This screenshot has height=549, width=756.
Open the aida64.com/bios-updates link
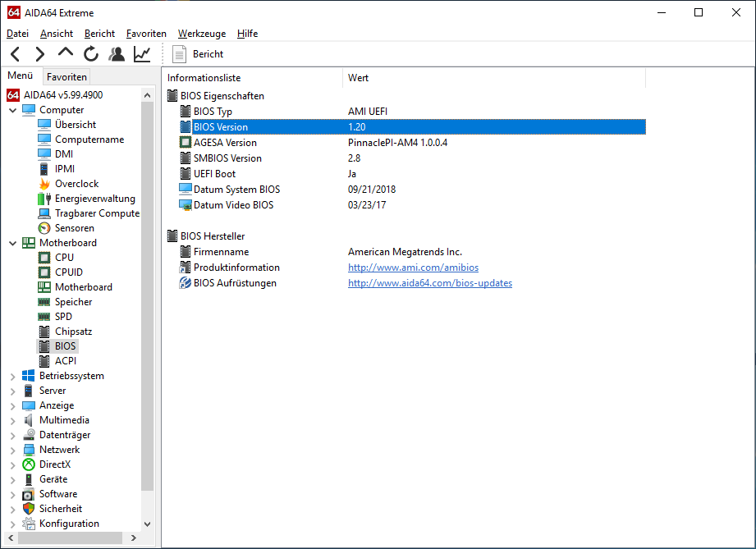point(430,283)
